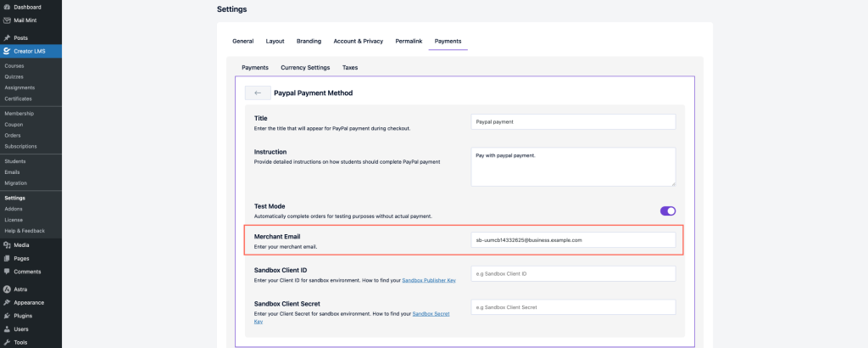This screenshot has height=348, width=868.
Task: Open Courses in Creator LMS menu
Action: [14, 65]
